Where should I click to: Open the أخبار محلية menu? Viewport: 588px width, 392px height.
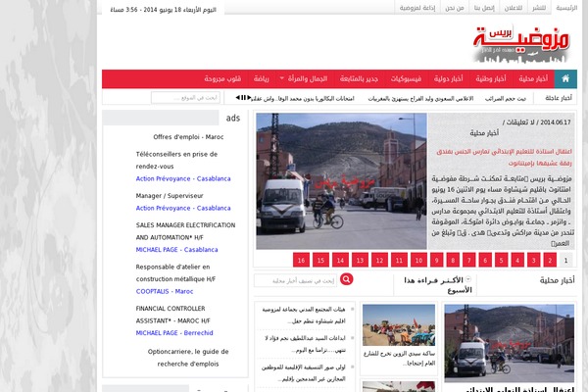pyautogui.click(x=533, y=78)
